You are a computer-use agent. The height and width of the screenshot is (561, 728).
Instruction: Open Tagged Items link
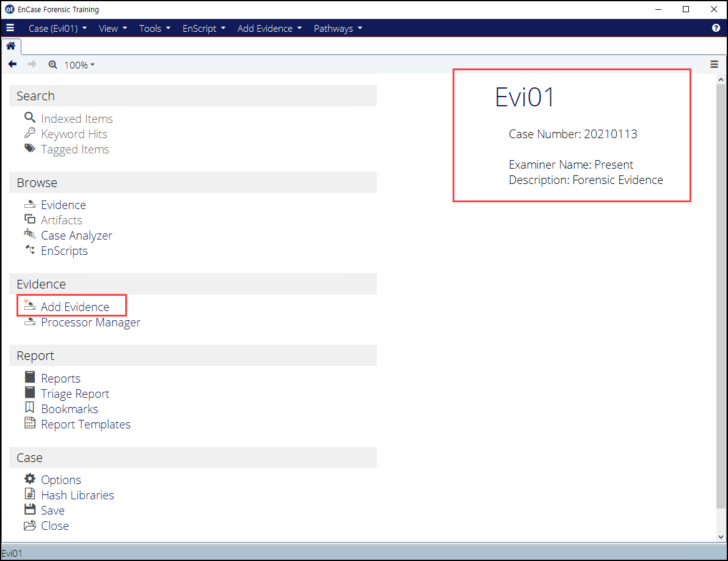75,150
